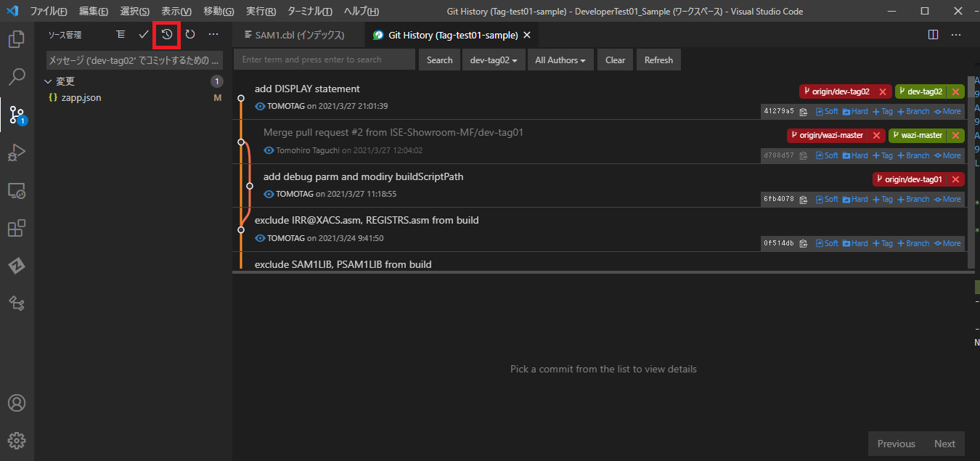Remove the origin/dev-tag02 remote branch tag
The height and width of the screenshot is (461, 980).
tap(883, 91)
